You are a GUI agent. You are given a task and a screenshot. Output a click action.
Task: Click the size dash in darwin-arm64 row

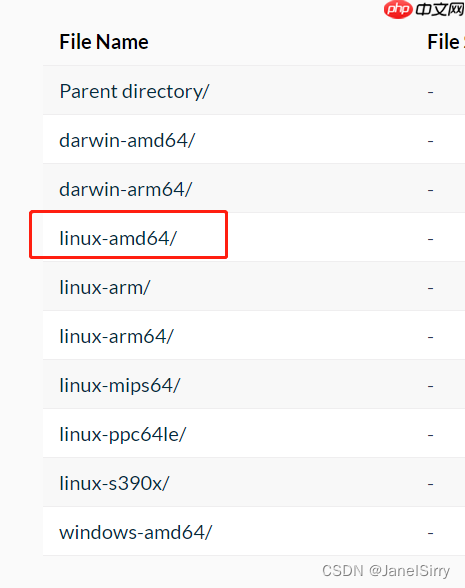point(430,190)
